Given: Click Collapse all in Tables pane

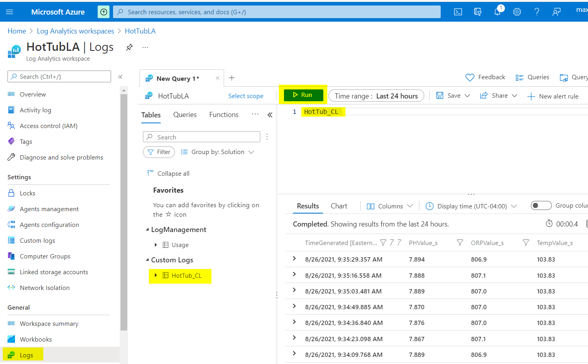Looking at the screenshot, I should pos(168,173).
